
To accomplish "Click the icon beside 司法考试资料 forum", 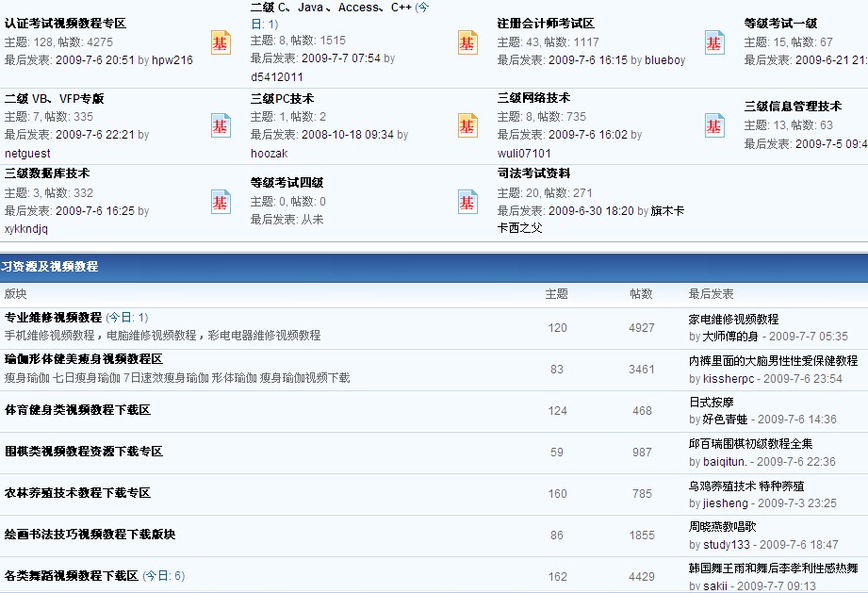I will click(x=467, y=202).
